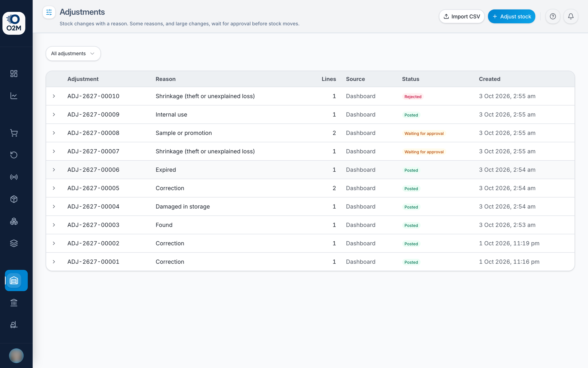Open the bank building icon in sidebar
Viewport: 588px width, 368px height.
14,303
